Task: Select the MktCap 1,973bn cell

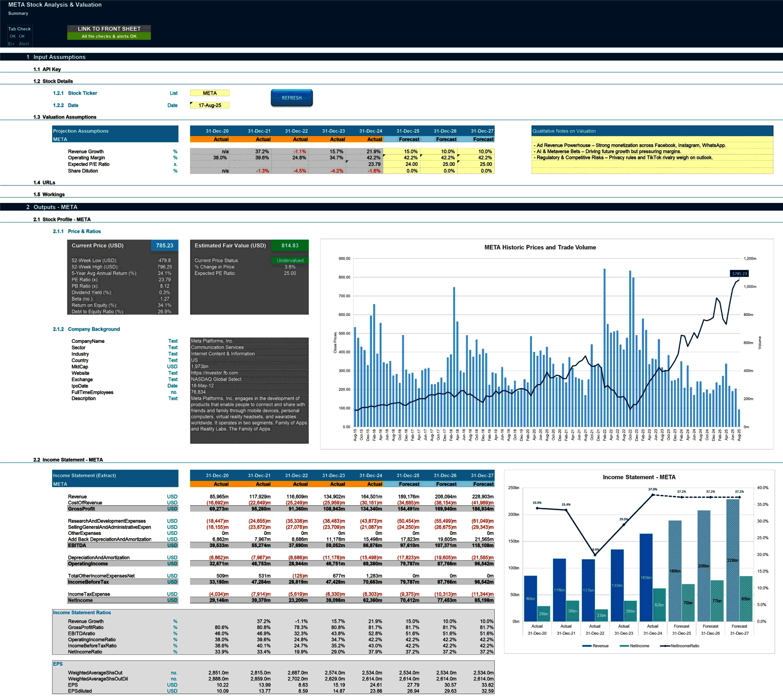Action: click(x=249, y=367)
